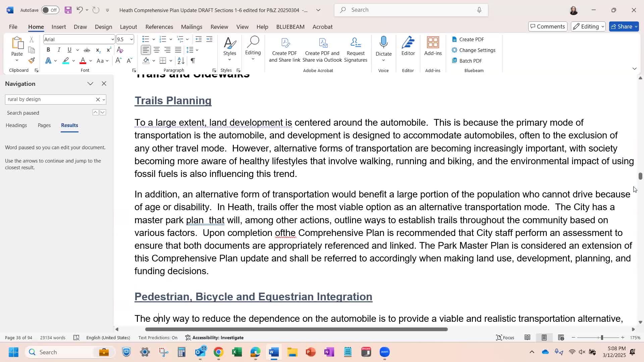Click the Comments button
Viewport: 644px width, 362px height.
coord(547,26)
